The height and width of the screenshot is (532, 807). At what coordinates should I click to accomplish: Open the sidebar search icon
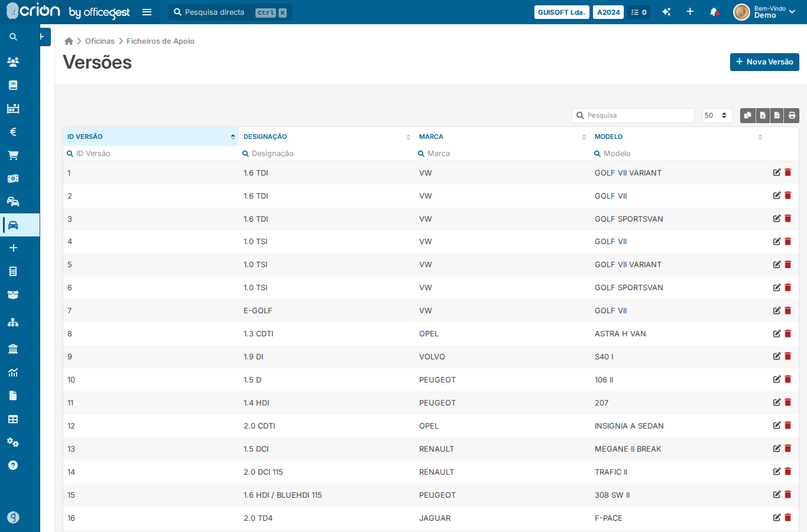[13, 37]
